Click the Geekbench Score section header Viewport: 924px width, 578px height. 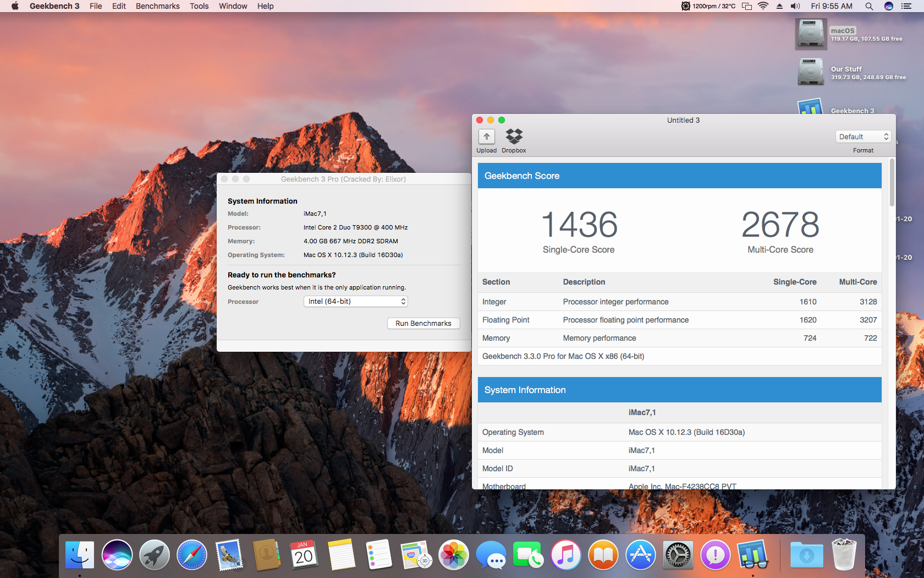[680, 176]
